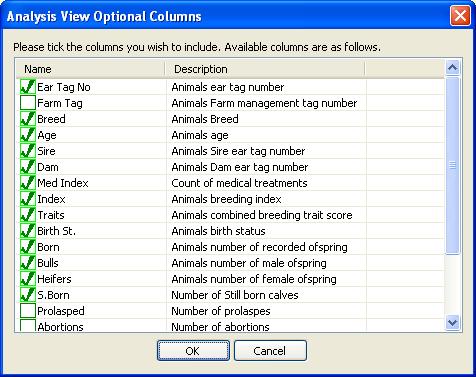476x377 pixels.
Task: Toggle the Dam column checkbox
Action: tap(28, 167)
